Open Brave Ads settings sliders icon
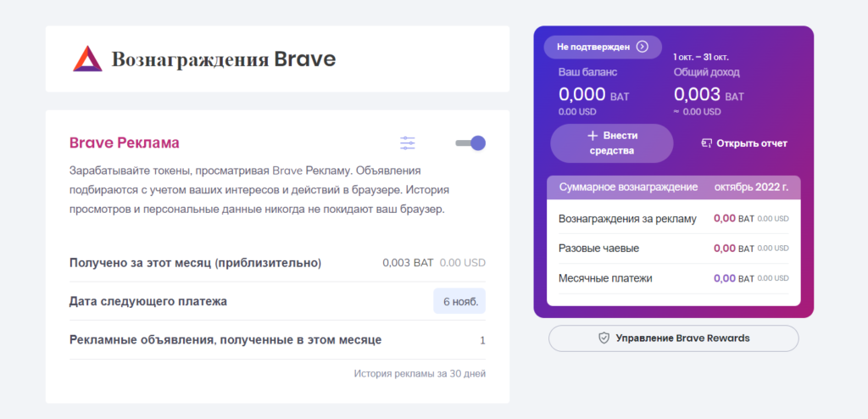This screenshot has height=419, width=868. tap(408, 143)
